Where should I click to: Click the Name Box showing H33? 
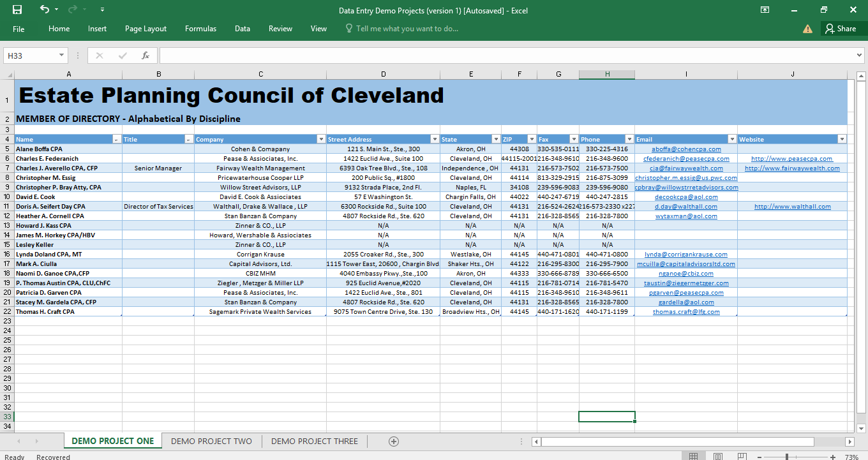[31, 56]
